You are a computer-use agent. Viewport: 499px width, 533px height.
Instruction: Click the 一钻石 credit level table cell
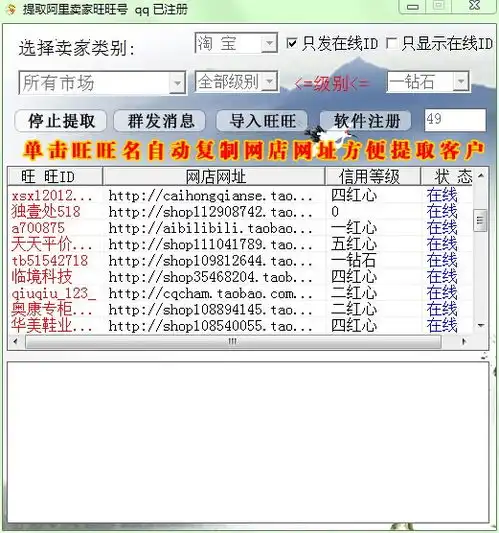(x=354, y=261)
